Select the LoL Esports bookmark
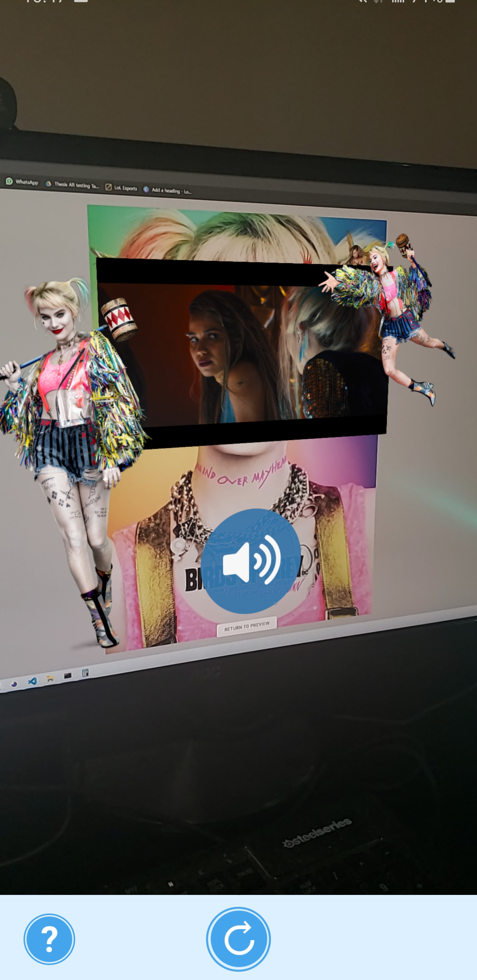Screen dimensions: 477x980 pos(121,187)
